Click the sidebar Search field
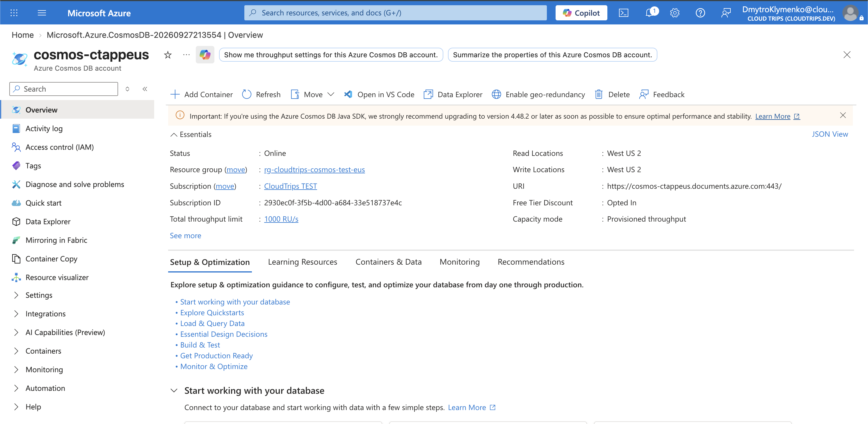This screenshot has width=868, height=424. [64, 89]
